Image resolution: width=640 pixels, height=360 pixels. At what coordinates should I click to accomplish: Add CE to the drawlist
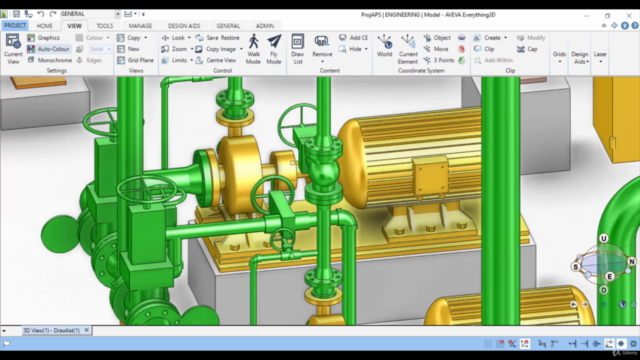pyautogui.click(x=353, y=38)
